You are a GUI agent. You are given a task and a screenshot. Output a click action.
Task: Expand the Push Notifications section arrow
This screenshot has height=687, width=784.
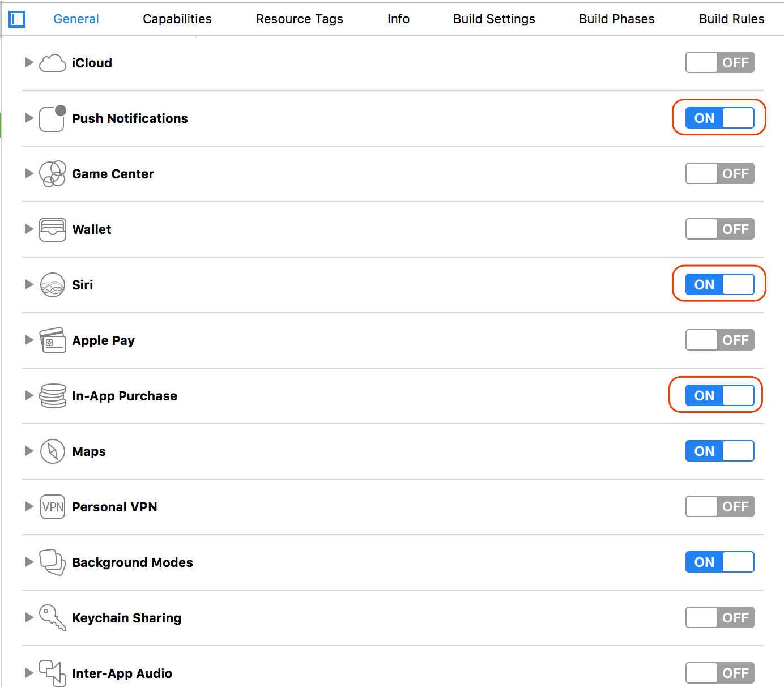pyautogui.click(x=29, y=118)
